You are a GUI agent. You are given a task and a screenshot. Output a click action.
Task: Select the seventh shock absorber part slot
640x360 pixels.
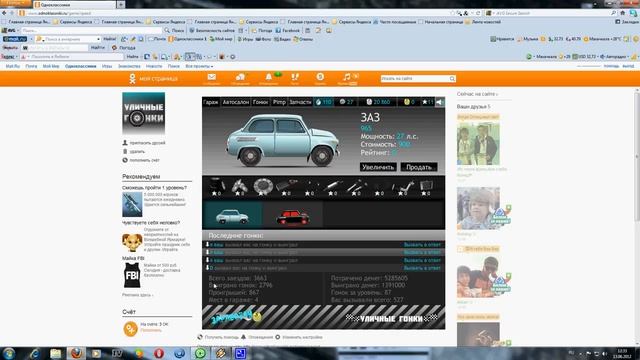356,187
